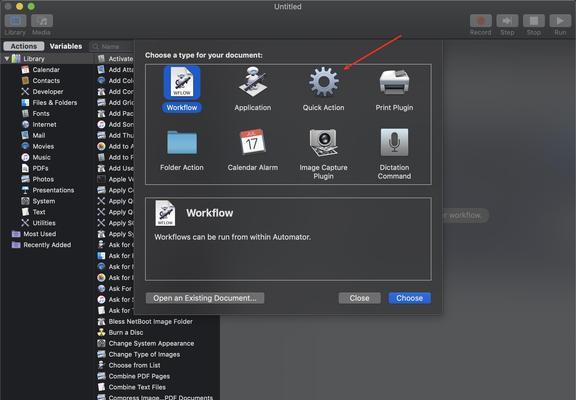The width and height of the screenshot is (576, 400).
Task: Open the Recently Added folder
Action: pyautogui.click(x=47, y=245)
